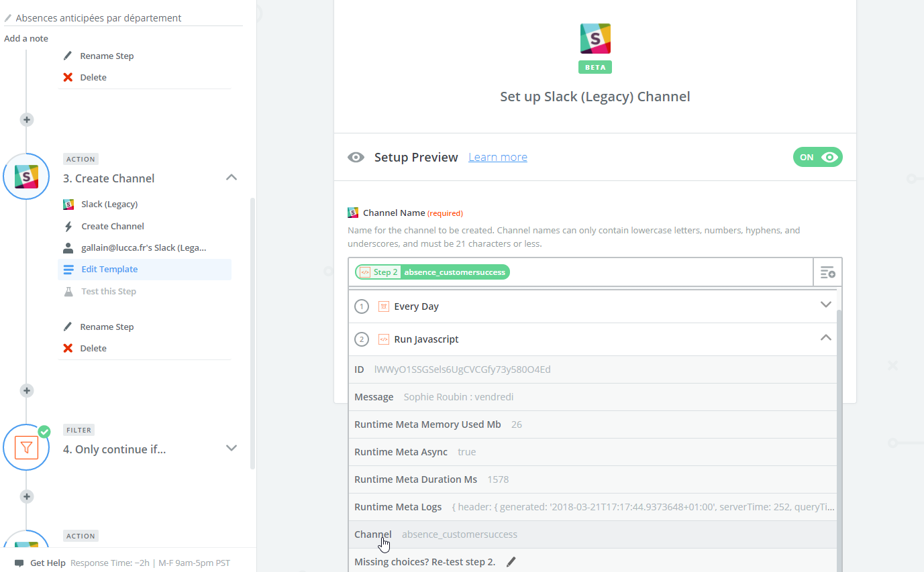Choose the Channel absence_customersuccess option
Viewport: 924px width, 572px height.
click(593, 534)
